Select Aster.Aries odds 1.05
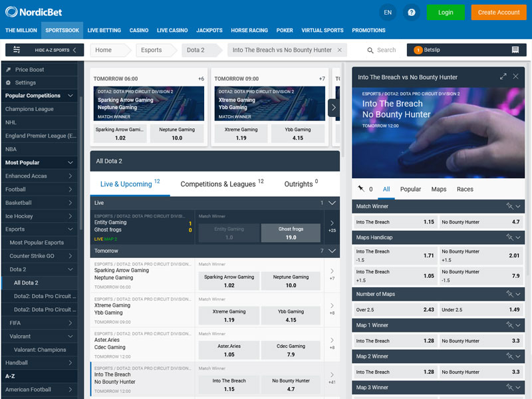This screenshot has height=399, width=532. (229, 350)
